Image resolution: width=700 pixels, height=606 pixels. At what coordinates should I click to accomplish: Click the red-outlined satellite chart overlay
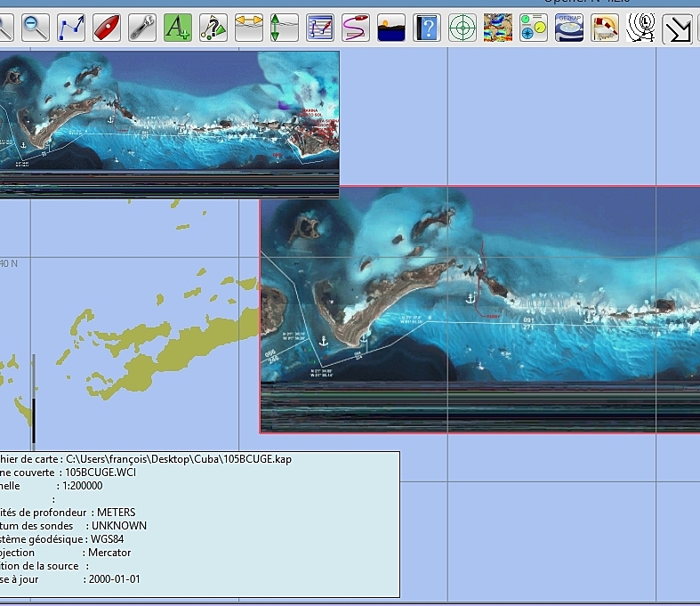tap(479, 309)
